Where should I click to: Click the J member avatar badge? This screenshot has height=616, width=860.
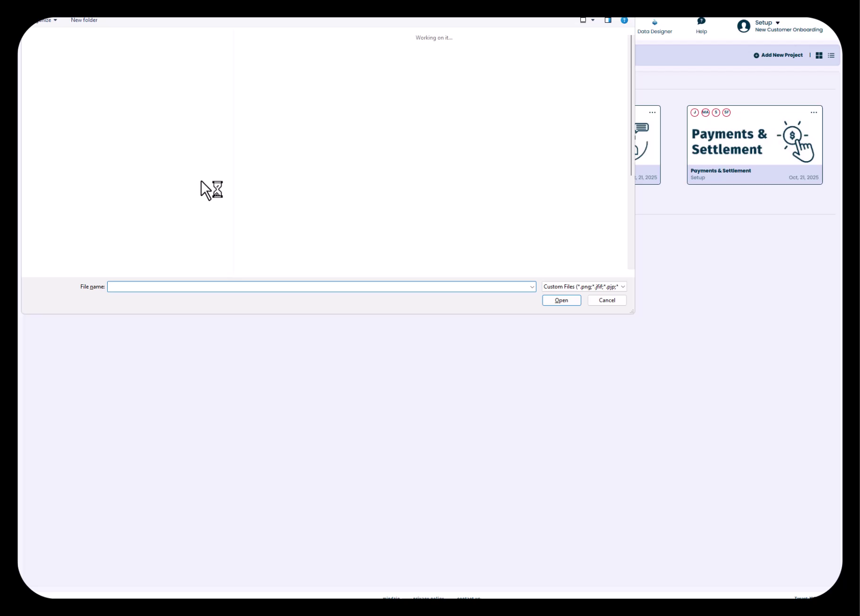[695, 112]
